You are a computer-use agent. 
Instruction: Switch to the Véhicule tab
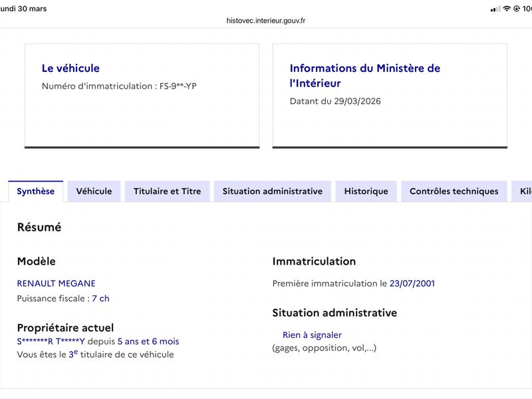coord(94,192)
